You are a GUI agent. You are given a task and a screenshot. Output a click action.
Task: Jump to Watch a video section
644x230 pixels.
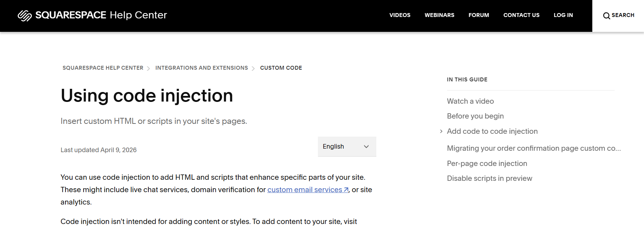coord(470,101)
